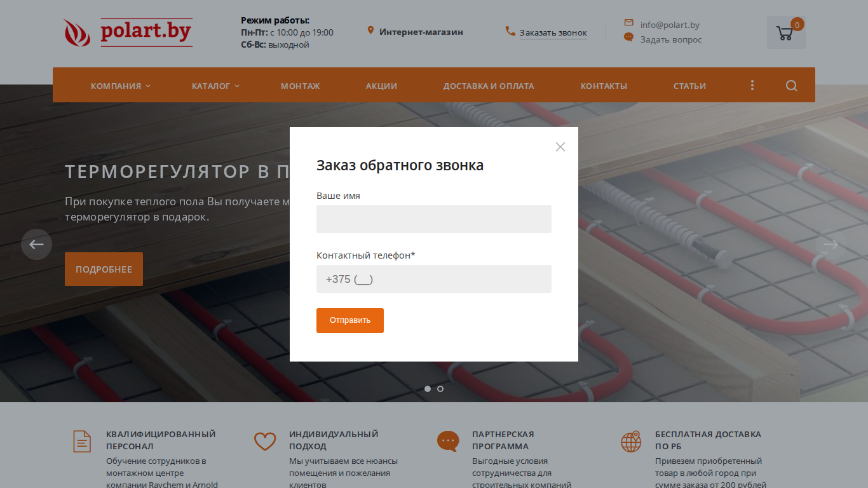Click the Интернет-магазин label
This screenshot has width=868, height=488.
[421, 32]
